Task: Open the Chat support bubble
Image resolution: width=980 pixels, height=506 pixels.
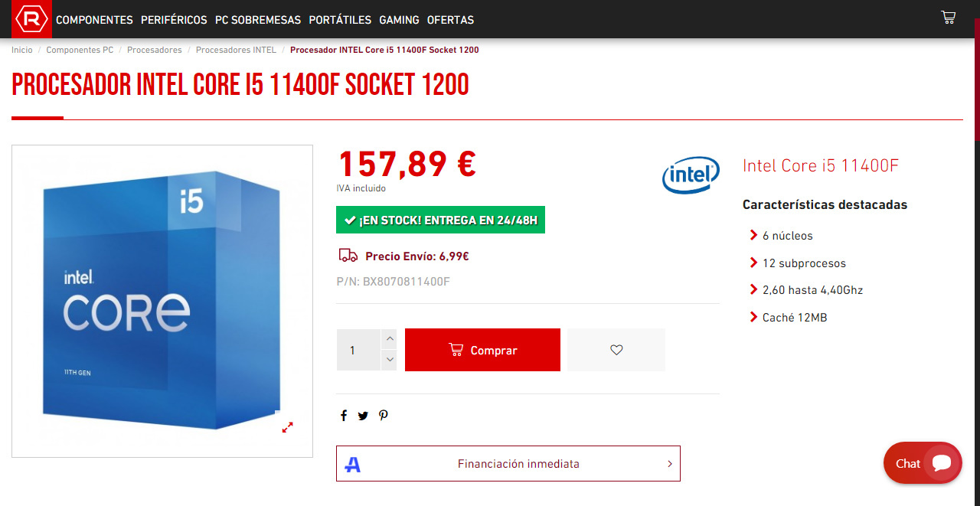Action: point(922,463)
